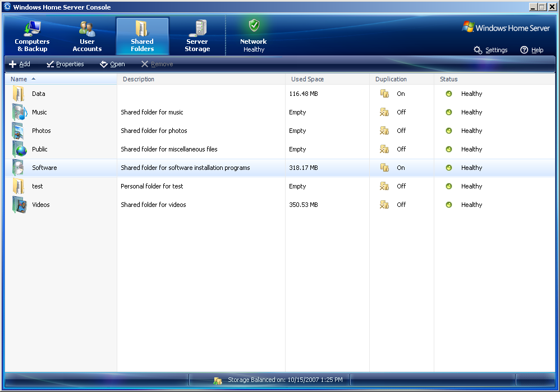
Task: Click the green status icon for test
Action: pos(449,186)
